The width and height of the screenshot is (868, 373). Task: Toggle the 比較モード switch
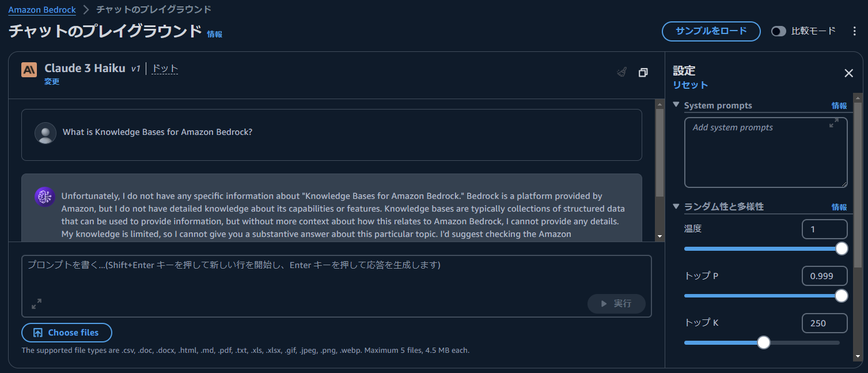pyautogui.click(x=779, y=31)
